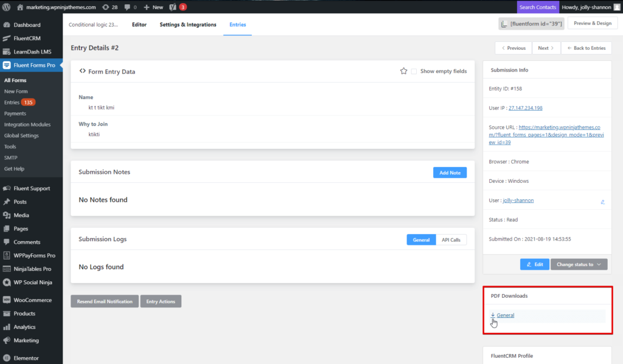Open the Settings & Integrations tab
The image size is (623, 364).
tap(186, 25)
